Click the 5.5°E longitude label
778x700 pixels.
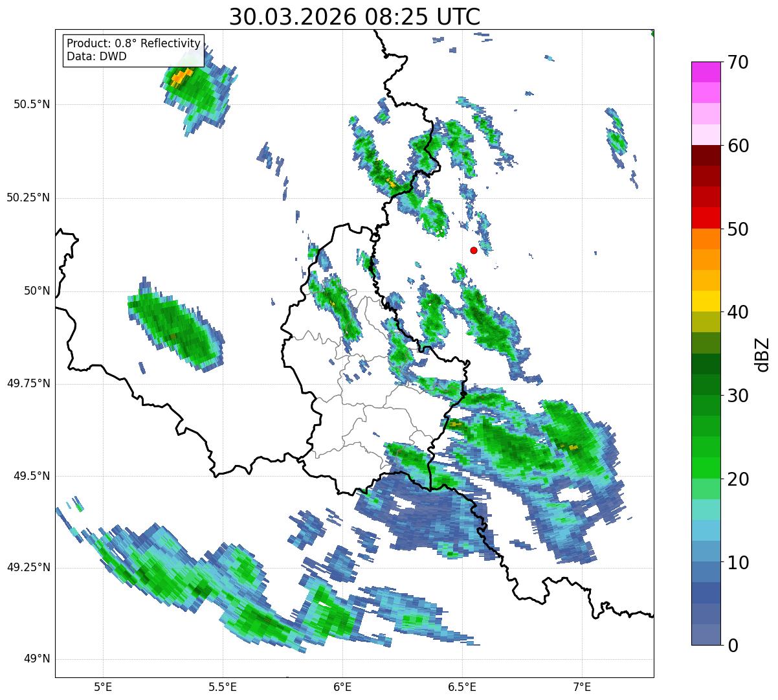223,686
